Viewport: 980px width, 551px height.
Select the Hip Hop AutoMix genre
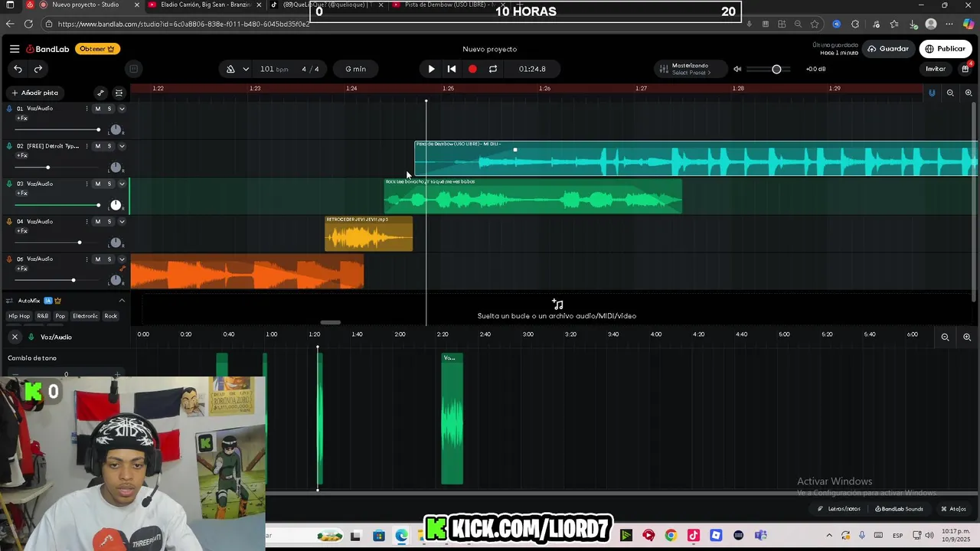(19, 316)
